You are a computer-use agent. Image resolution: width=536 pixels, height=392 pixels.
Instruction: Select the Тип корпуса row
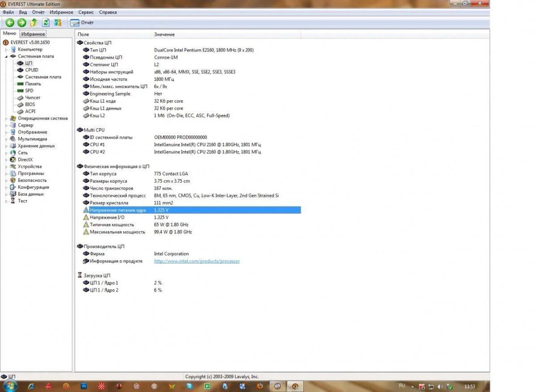point(191,174)
